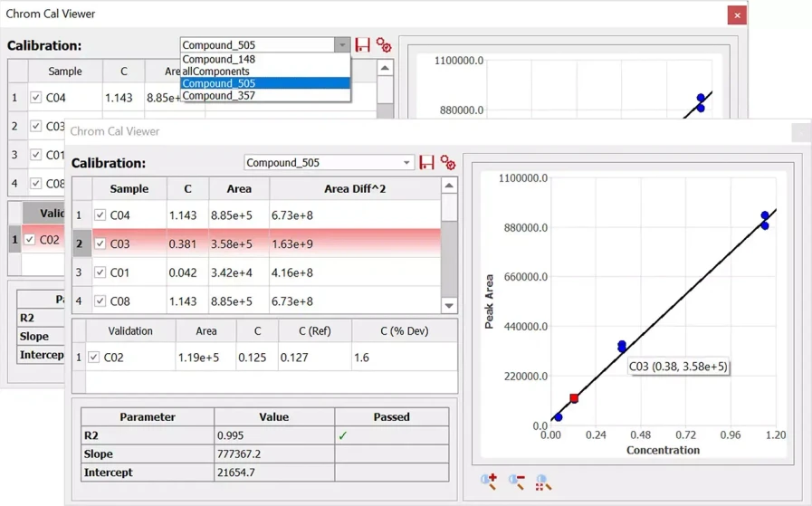Toggle the C08 row checkbox in back window
812x506 pixels.
pos(35,183)
